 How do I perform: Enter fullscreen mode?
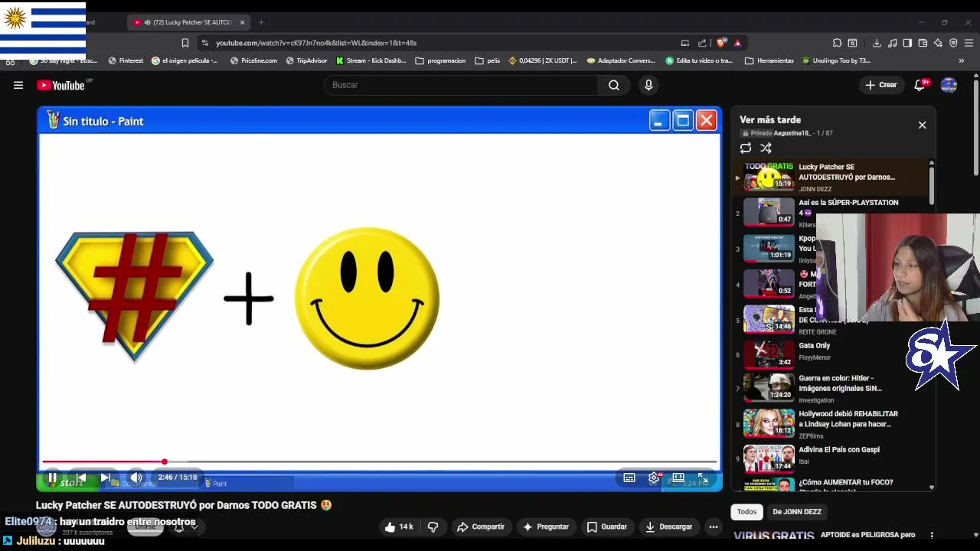click(702, 478)
